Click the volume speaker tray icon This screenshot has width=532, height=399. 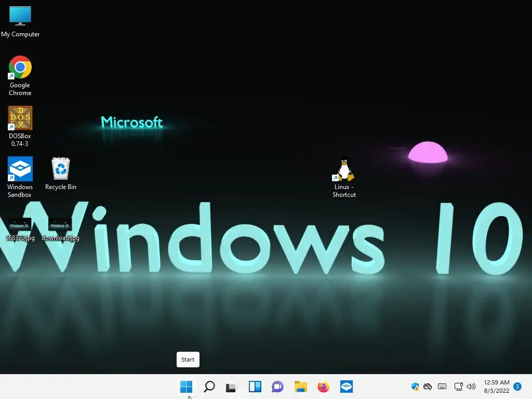click(x=471, y=387)
